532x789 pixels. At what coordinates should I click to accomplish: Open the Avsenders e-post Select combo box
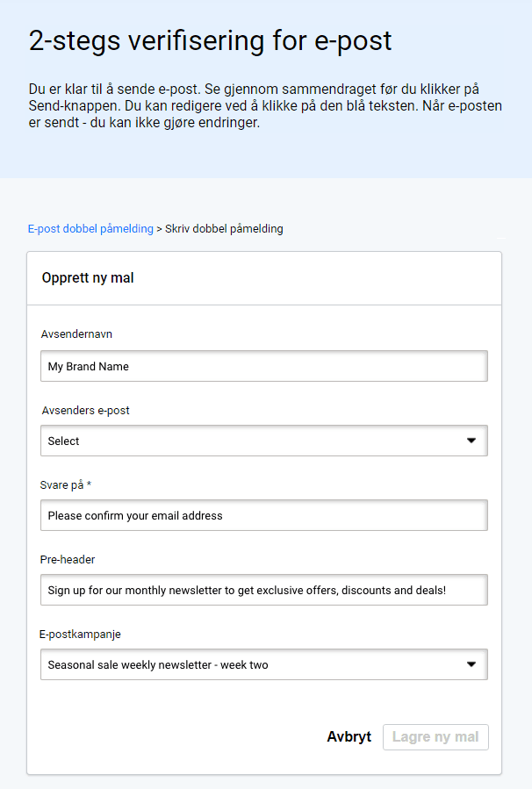point(263,441)
